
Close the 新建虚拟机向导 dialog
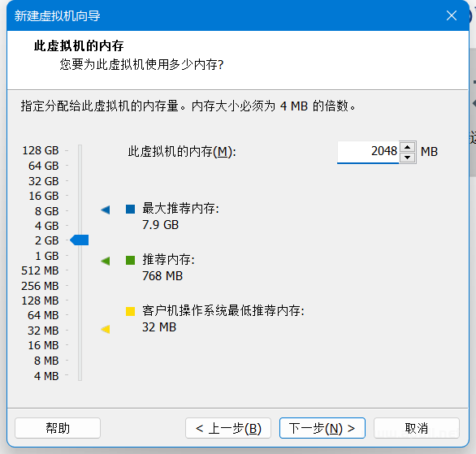pyautogui.click(x=452, y=15)
